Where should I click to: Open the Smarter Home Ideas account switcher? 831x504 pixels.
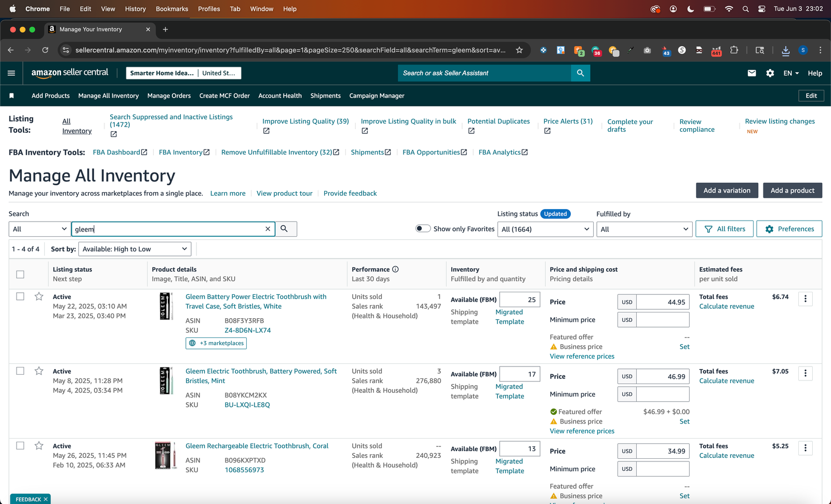click(183, 73)
